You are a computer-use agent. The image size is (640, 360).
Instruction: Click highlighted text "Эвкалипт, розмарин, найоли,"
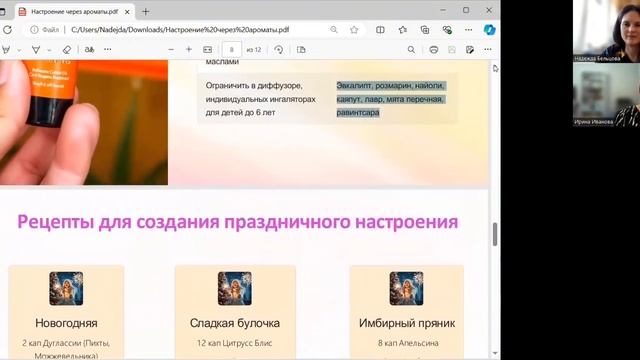391,86
